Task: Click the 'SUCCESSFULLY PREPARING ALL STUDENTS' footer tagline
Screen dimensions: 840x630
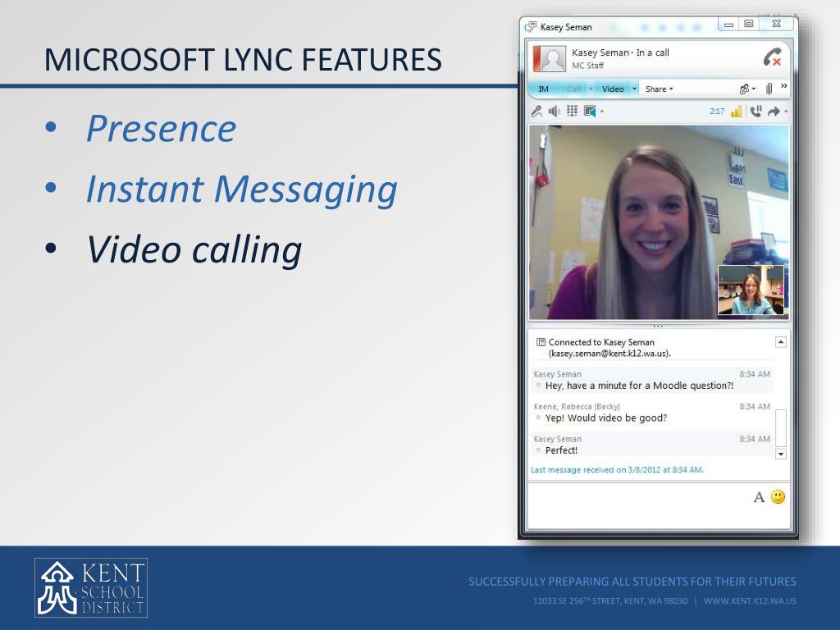Action: pyautogui.click(x=632, y=582)
